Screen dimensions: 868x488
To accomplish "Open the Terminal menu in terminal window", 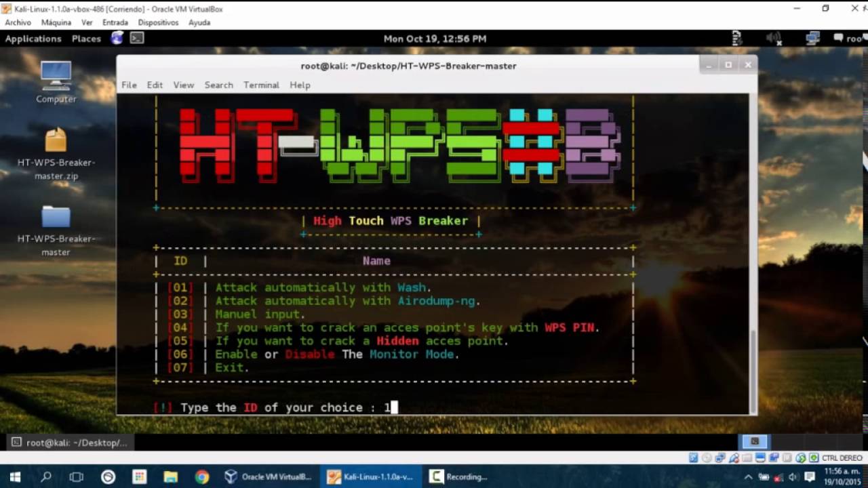I will 261,85.
